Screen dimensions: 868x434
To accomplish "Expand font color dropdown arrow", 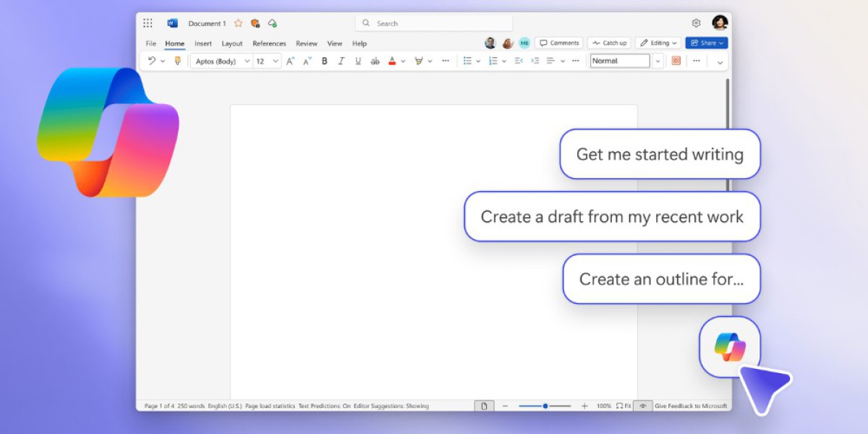I will point(403,61).
